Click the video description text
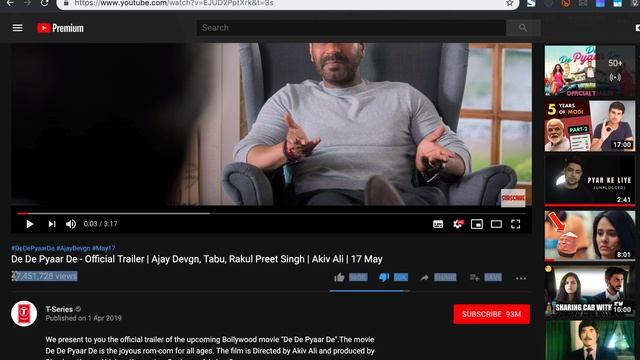This screenshot has height=360, width=640. tap(210, 349)
